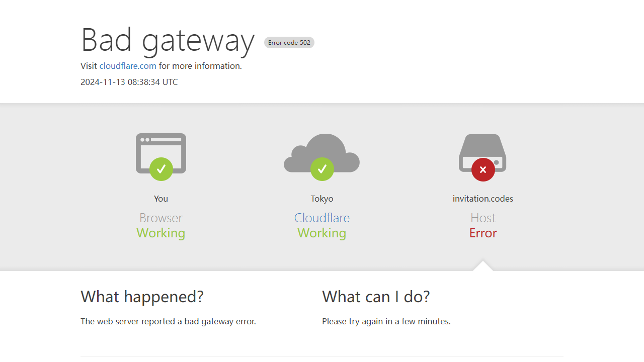The height and width of the screenshot is (362, 644).
Task: Click the green checkmark on cloud icon
Action: [322, 169]
